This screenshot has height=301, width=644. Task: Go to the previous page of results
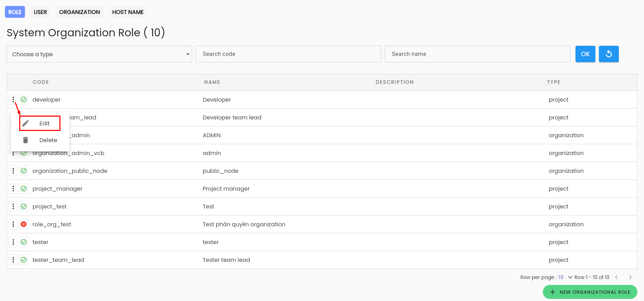coord(616,277)
